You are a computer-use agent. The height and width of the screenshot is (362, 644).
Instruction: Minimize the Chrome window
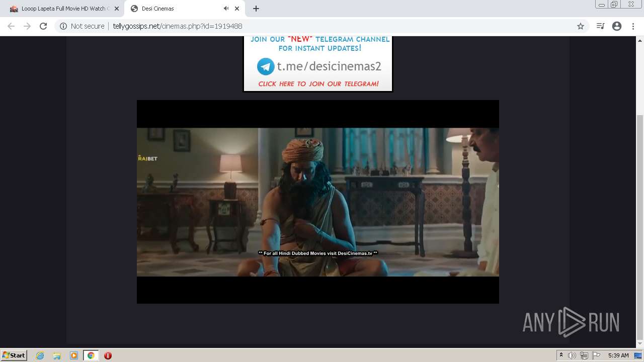click(x=602, y=5)
